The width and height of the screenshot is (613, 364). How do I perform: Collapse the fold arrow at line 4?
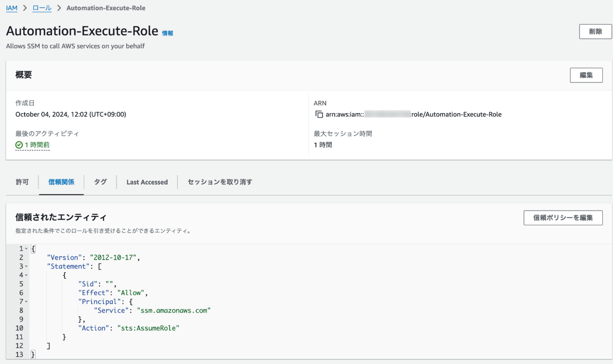click(26, 275)
